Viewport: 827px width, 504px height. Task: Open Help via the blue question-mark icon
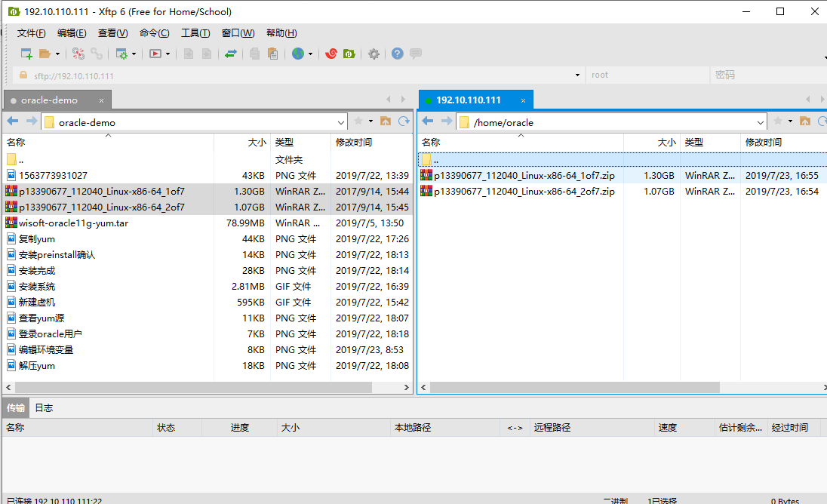pyautogui.click(x=398, y=54)
